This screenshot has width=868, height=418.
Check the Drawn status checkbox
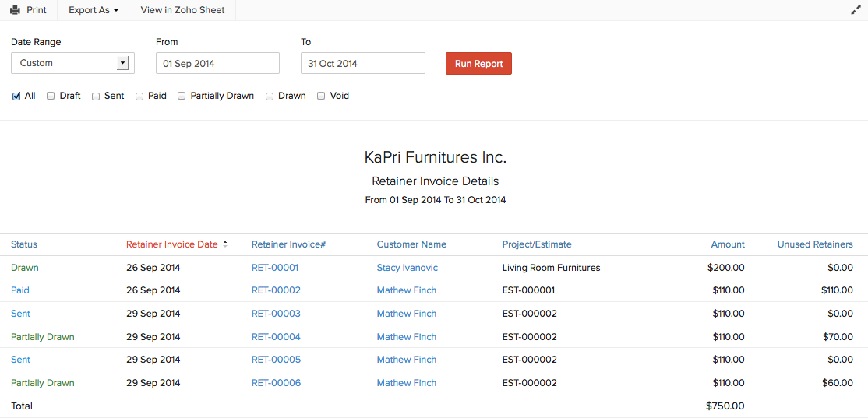[270, 97]
